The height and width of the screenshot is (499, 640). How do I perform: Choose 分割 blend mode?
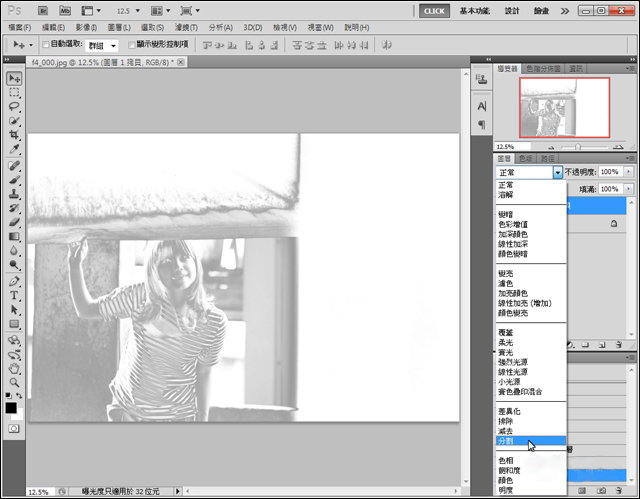(531, 441)
